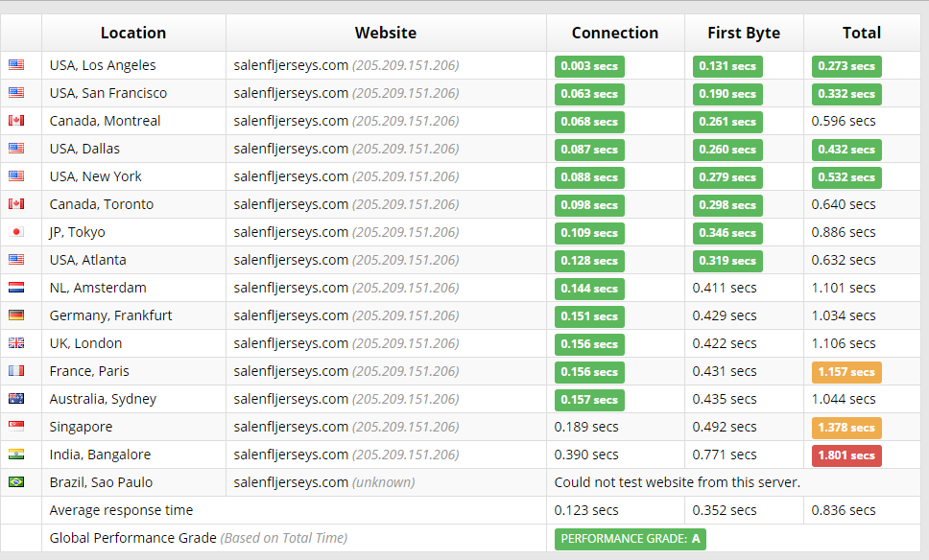Click the Canada flag icon for Montreal
The height and width of the screenshot is (560, 929).
point(16,120)
